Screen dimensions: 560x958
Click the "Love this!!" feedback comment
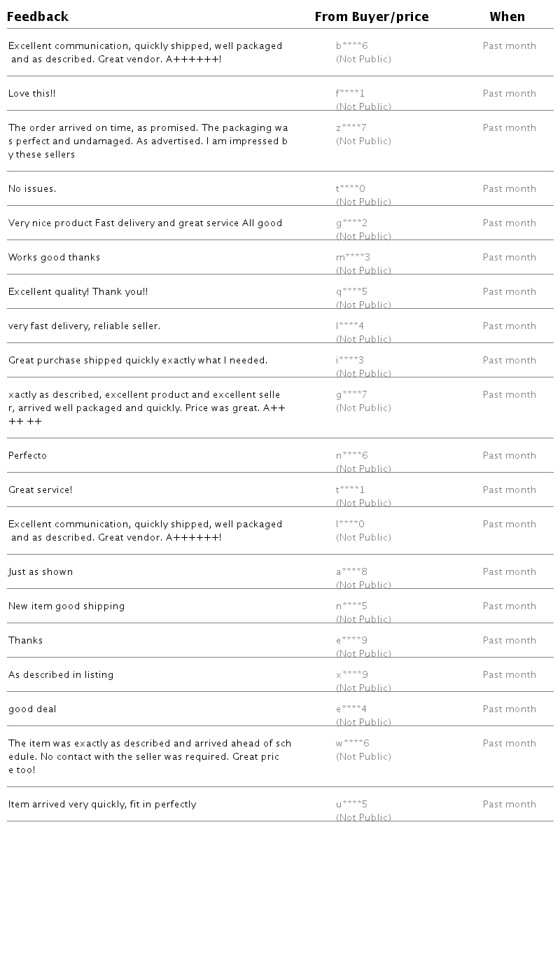point(32,94)
